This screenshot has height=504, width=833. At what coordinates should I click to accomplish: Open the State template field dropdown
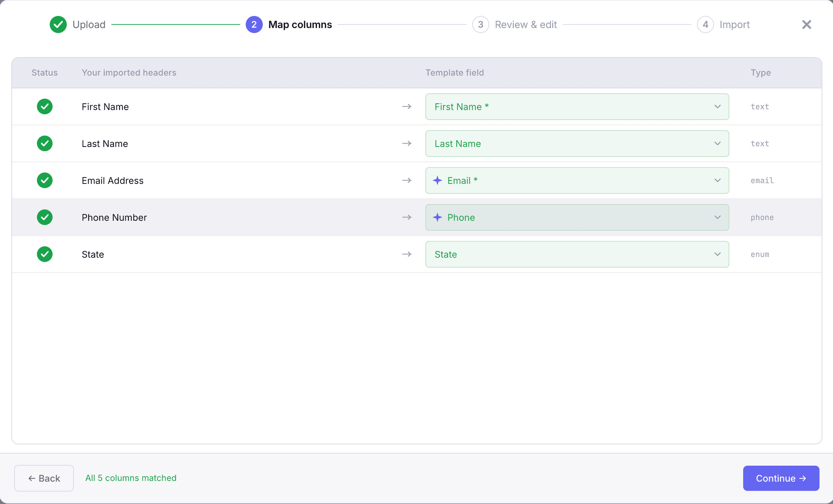pyautogui.click(x=577, y=254)
